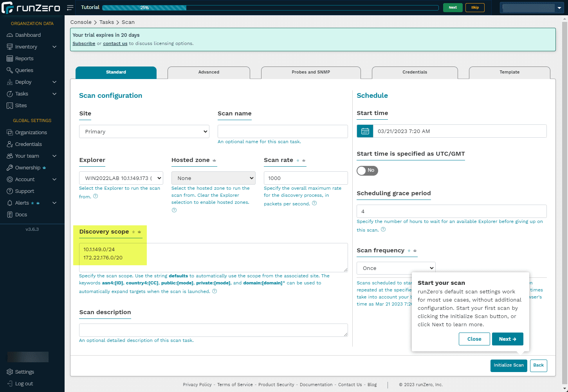The height and width of the screenshot is (392, 568).
Task: Go to Console in the breadcrumb
Action: tap(81, 22)
